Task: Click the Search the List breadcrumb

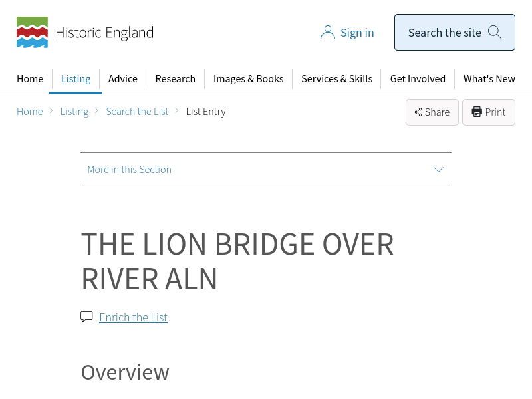Action: [x=137, y=112]
